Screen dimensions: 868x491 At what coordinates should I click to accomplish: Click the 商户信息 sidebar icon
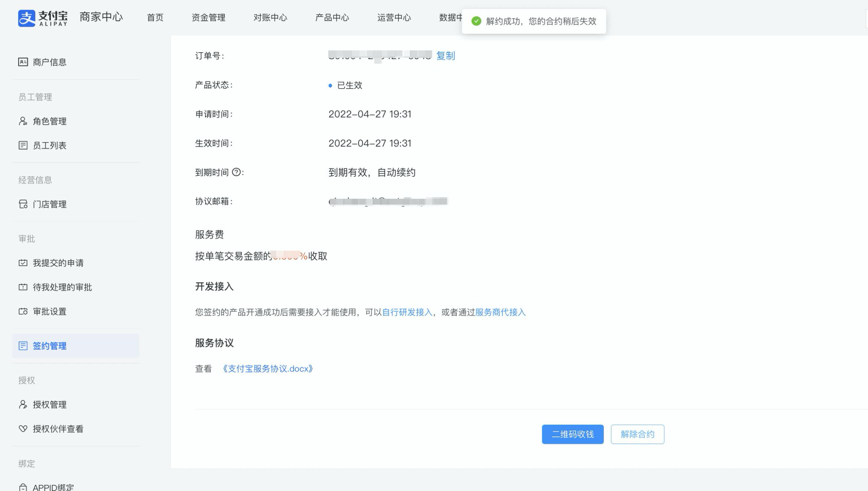pos(23,62)
